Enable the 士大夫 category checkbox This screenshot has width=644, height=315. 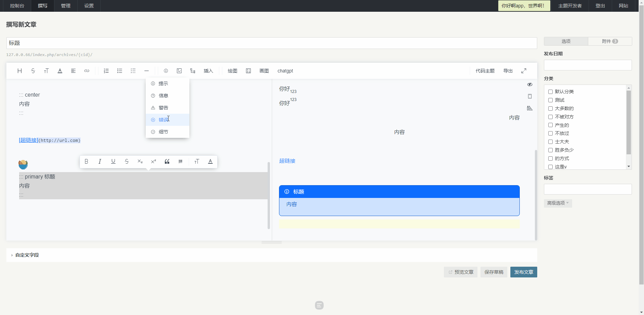coord(550,142)
